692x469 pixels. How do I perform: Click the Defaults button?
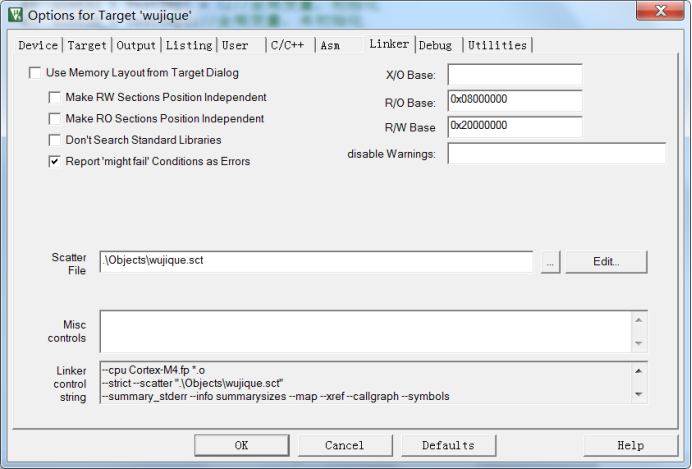(448, 445)
